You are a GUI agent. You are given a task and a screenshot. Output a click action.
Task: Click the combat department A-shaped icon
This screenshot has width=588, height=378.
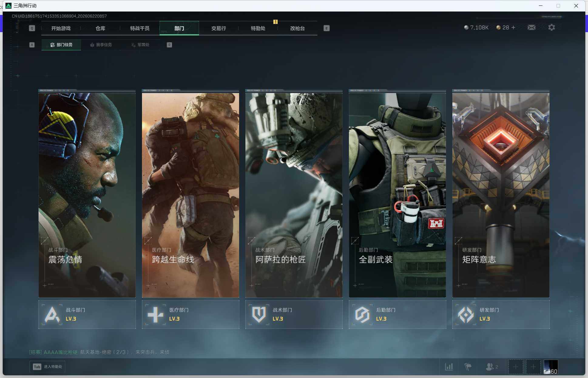click(x=52, y=315)
